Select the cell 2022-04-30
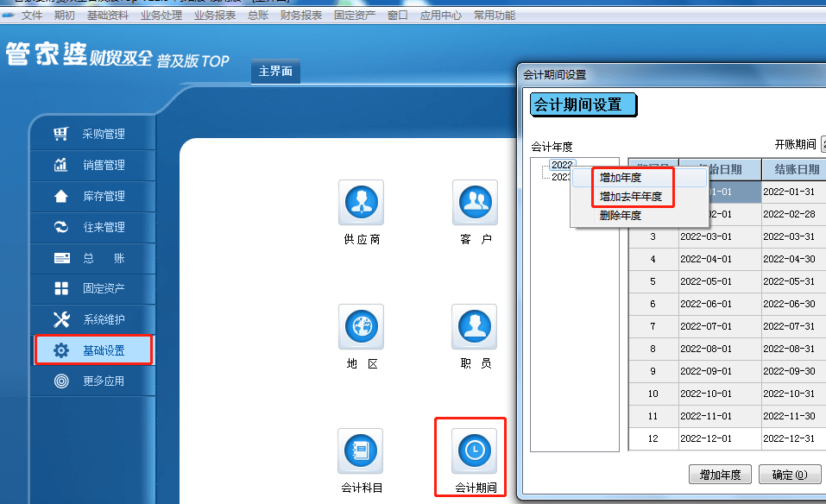The image size is (826, 504). pyautogui.click(x=794, y=259)
